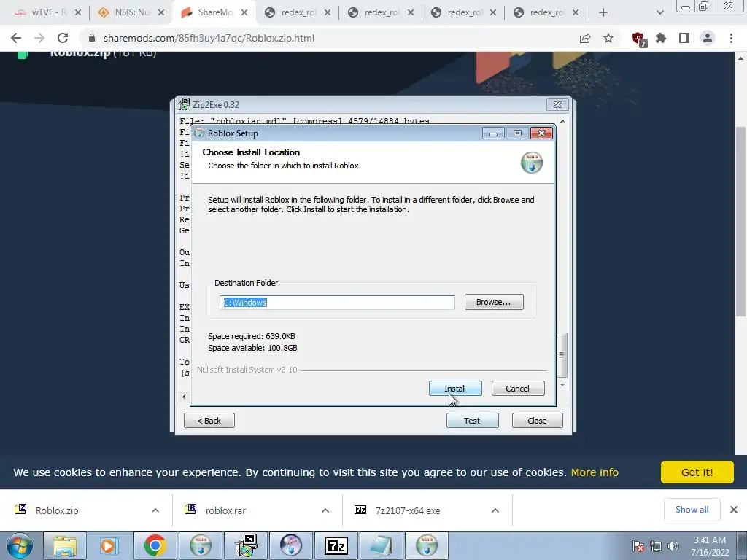Click the volume speaker tray icon
The image size is (747, 560).
673,546
